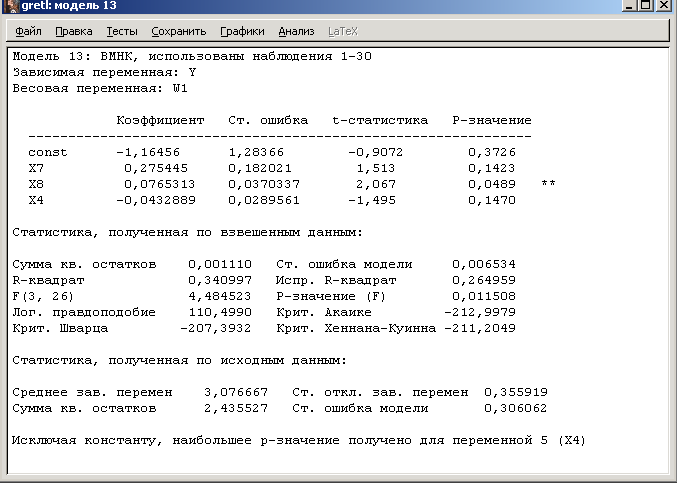The height and width of the screenshot is (483, 677).
Task: Click original sum of squares 2,435527
Action: 236,408
